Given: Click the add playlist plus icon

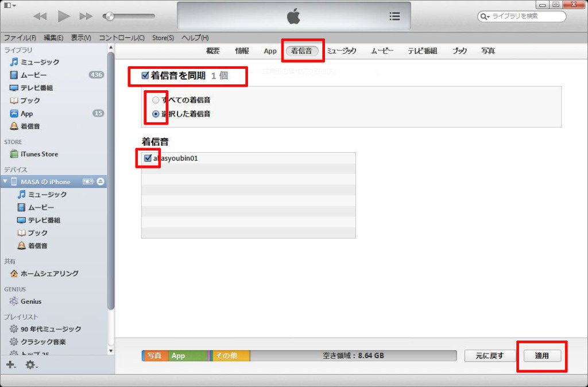Looking at the screenshot, I should coord(10,365).
